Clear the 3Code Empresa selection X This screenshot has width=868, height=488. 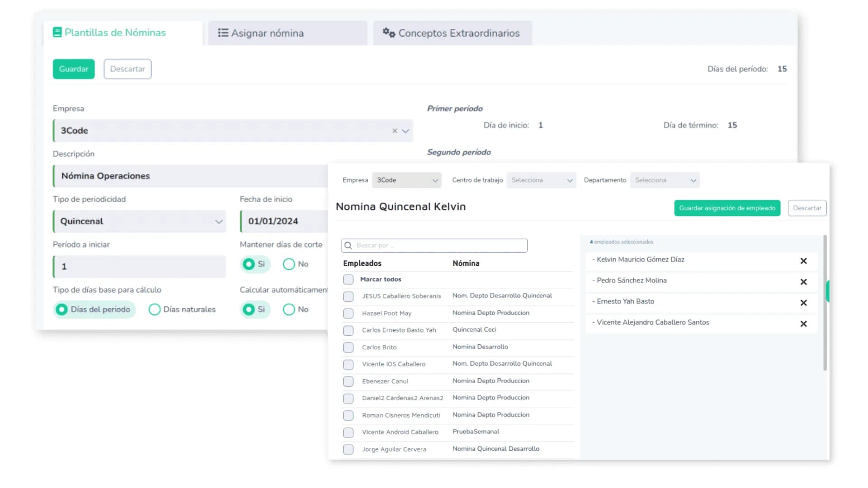[x=395, y=131]
